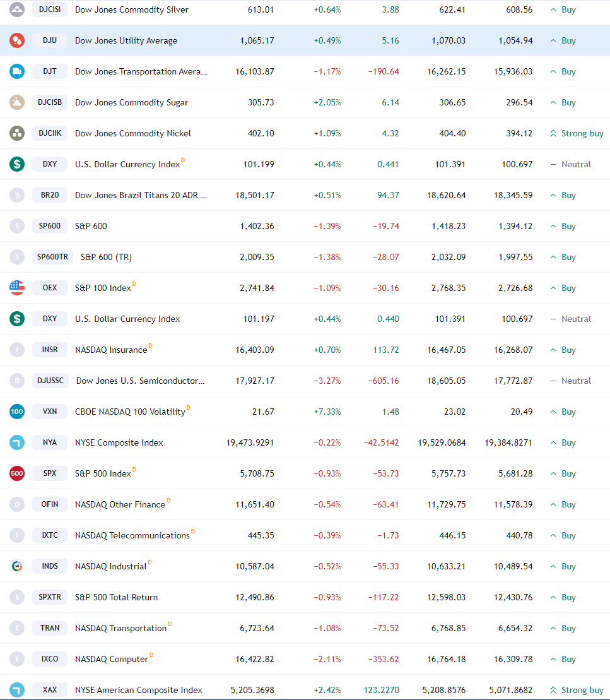This screenshot has width=610, height=700.
Task: Open Dow Jones U.S. Semiconductor link
Action: click(x=141, y=381)
